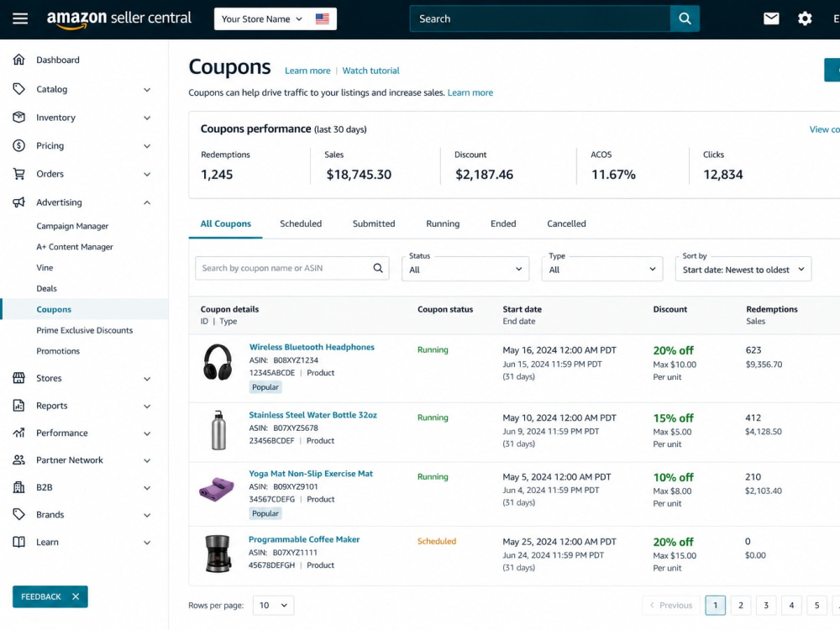
Task: Open Deals under Advertising
Action: point(46,289)
